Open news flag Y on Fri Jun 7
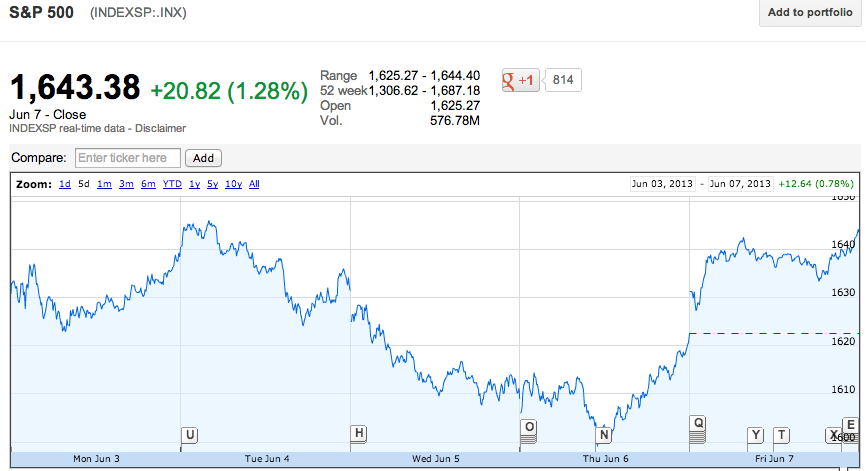 [x=755, y=435]
